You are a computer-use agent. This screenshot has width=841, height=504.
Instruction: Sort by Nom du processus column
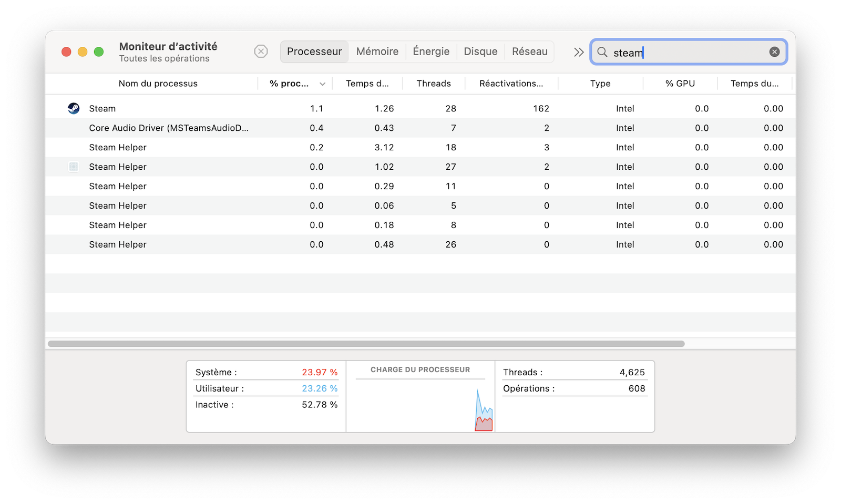[158, 84]
